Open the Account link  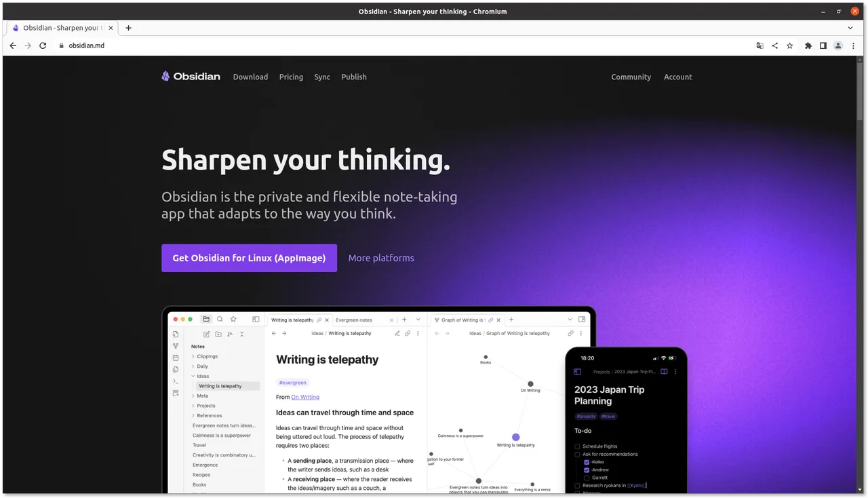[x=678, y=77]
